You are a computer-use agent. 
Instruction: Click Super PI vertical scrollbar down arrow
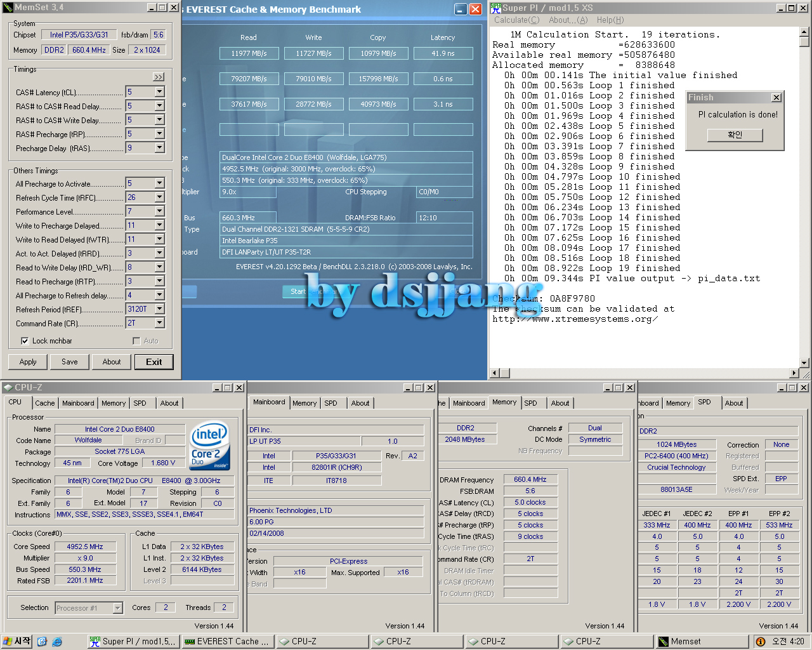point(804,363)
